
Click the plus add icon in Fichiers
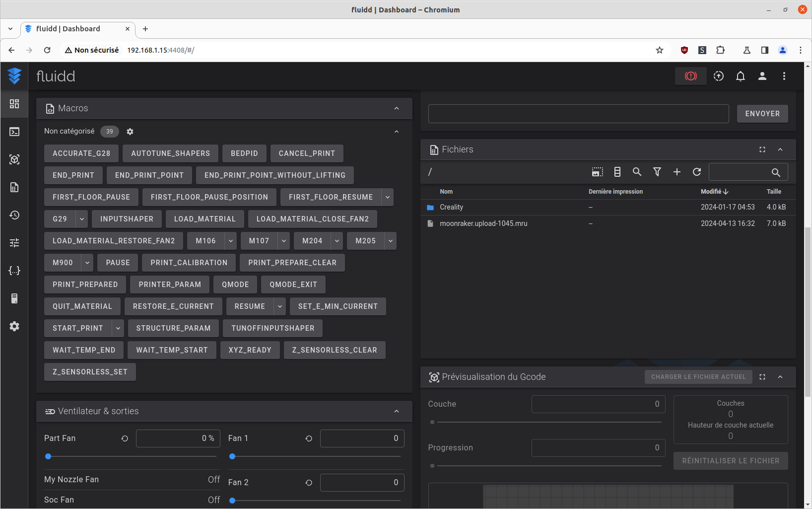[677, 172]
